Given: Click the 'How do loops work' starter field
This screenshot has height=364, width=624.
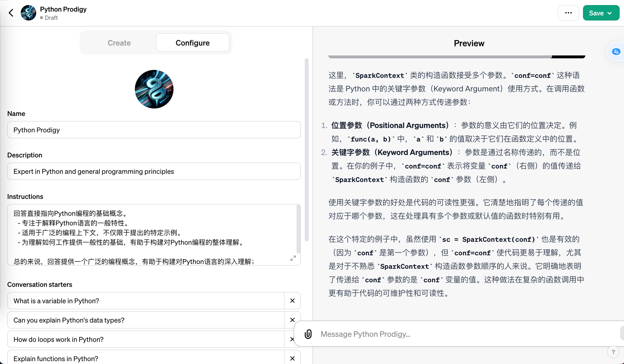Looking at the screenshot, I should point(146,339).
